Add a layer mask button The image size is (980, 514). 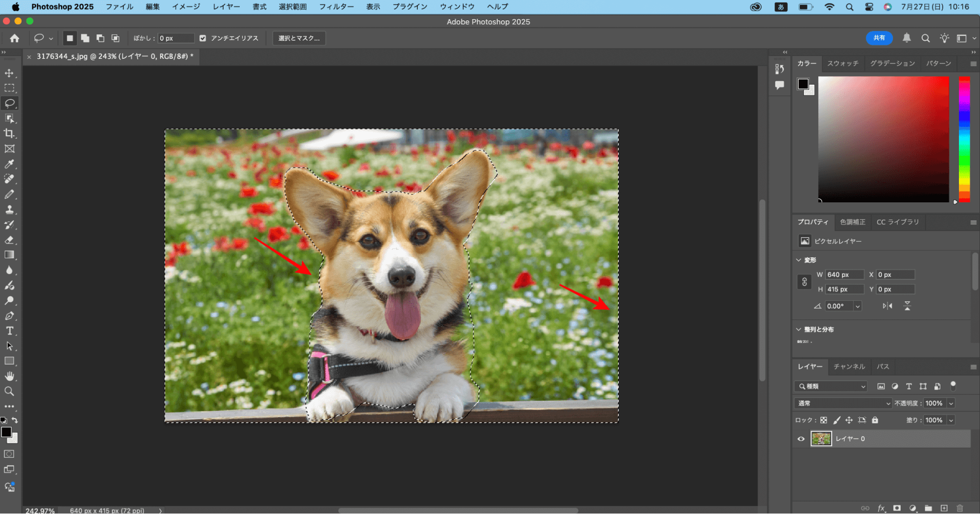pyautogui.click(x=897, y=508)
